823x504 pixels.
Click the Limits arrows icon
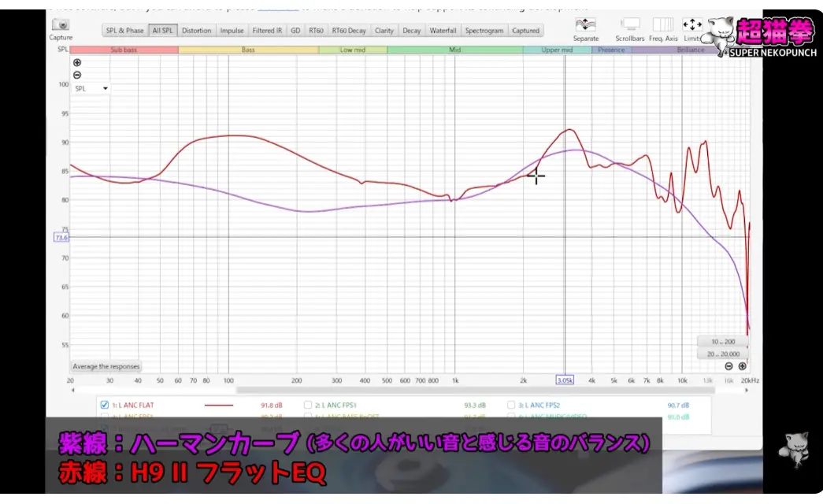coord(692,24)
